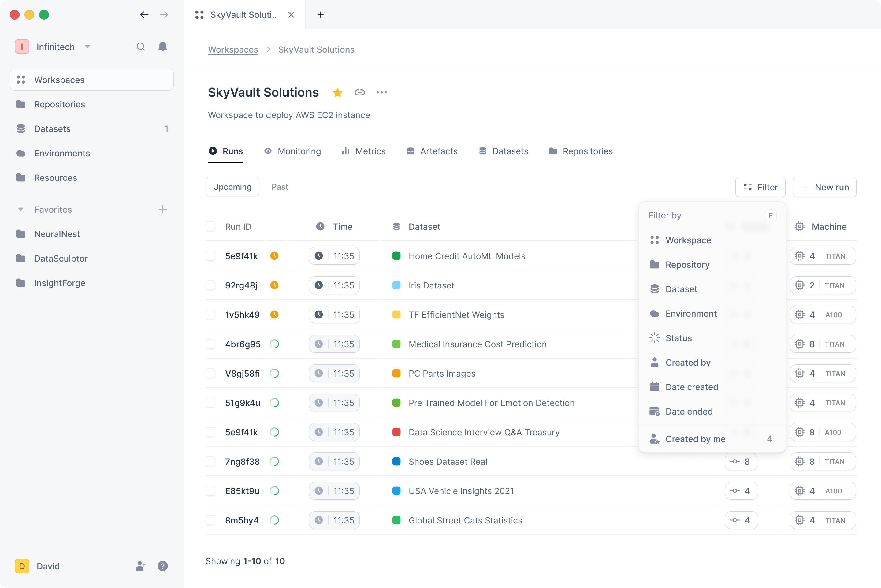Click the Dataset filter option
The image size is (881, 588).
click(x=712, y=289)
